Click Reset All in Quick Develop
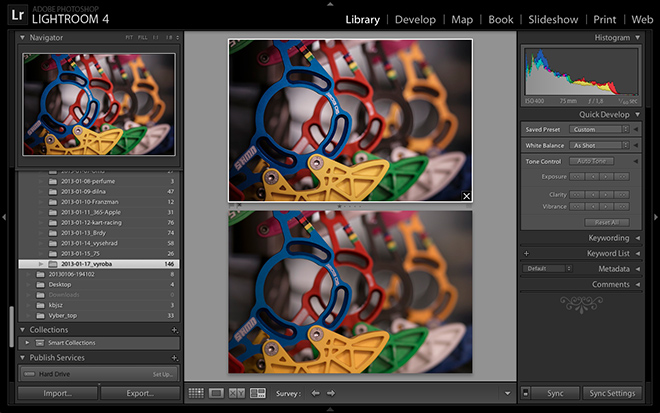The image size is (660, 413). [607, 222]
